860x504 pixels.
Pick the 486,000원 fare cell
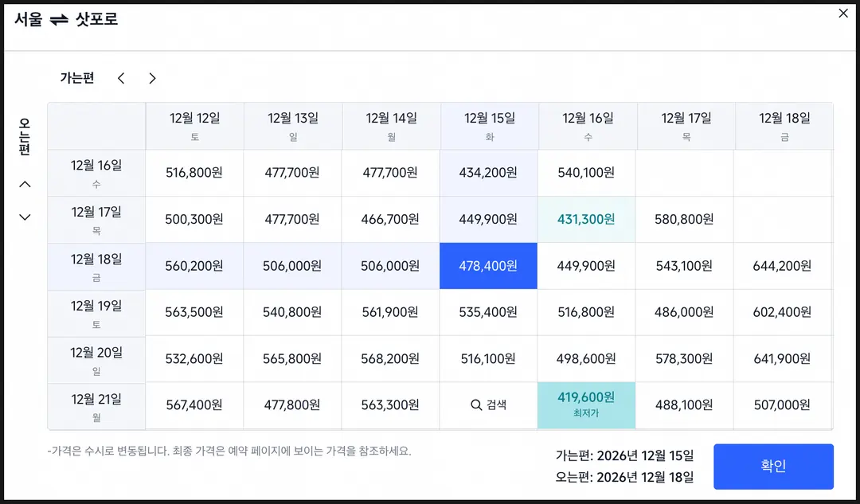pos(684,312)
